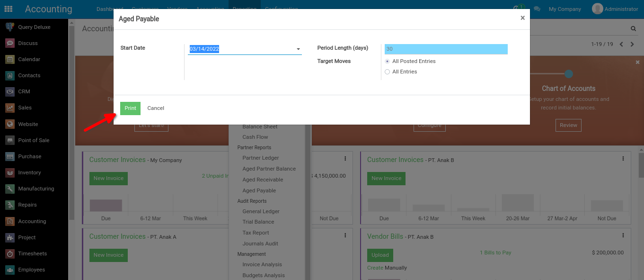Image resolution: width=644 pixels, height=280 pixels.
Task: Open the CRM app icon in sidebar
Action: [x=10, y=91]
